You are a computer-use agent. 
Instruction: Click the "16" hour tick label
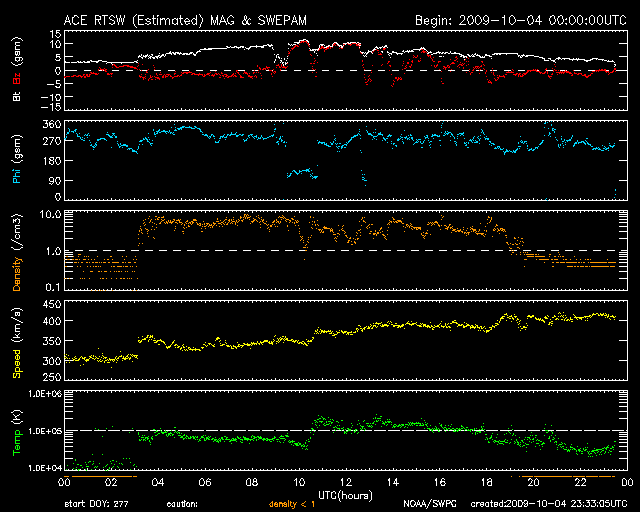(440, 482)
